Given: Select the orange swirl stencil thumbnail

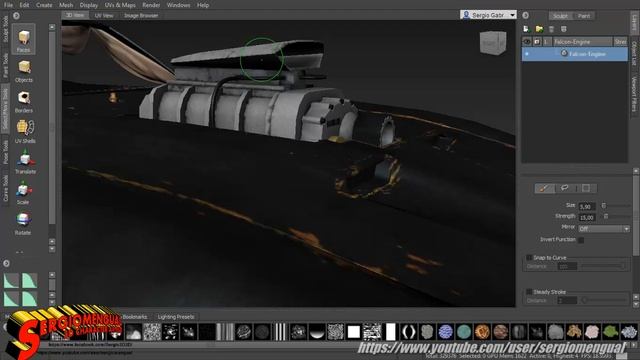Looking at the screenshot, I should pos(482,332).
